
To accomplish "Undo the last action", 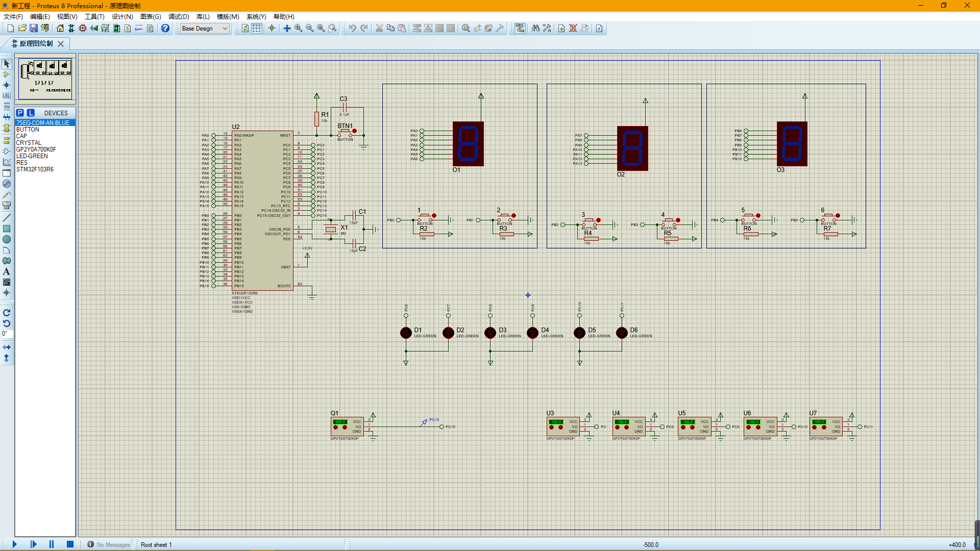I will pyautogui.click(x=352, y=29).
